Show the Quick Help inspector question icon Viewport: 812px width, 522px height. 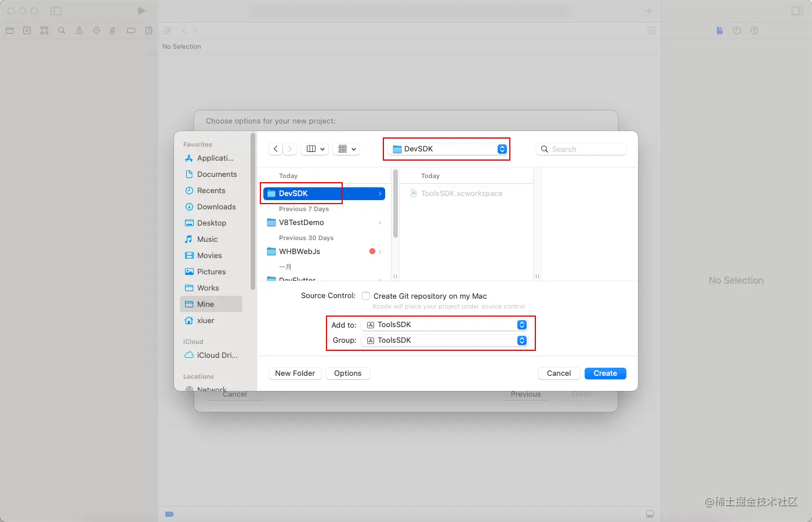coord(754,31)
